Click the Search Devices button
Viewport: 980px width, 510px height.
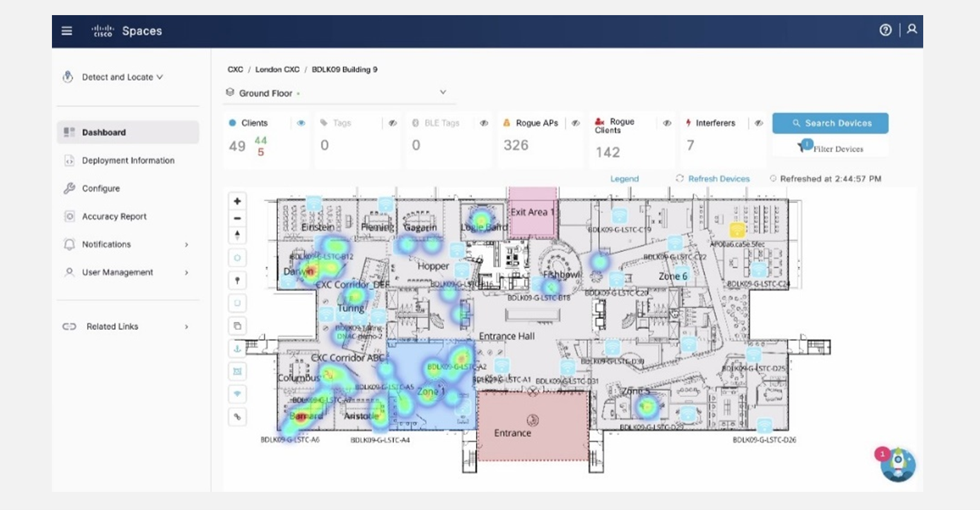pyautogui.click(x=830, y=123)
